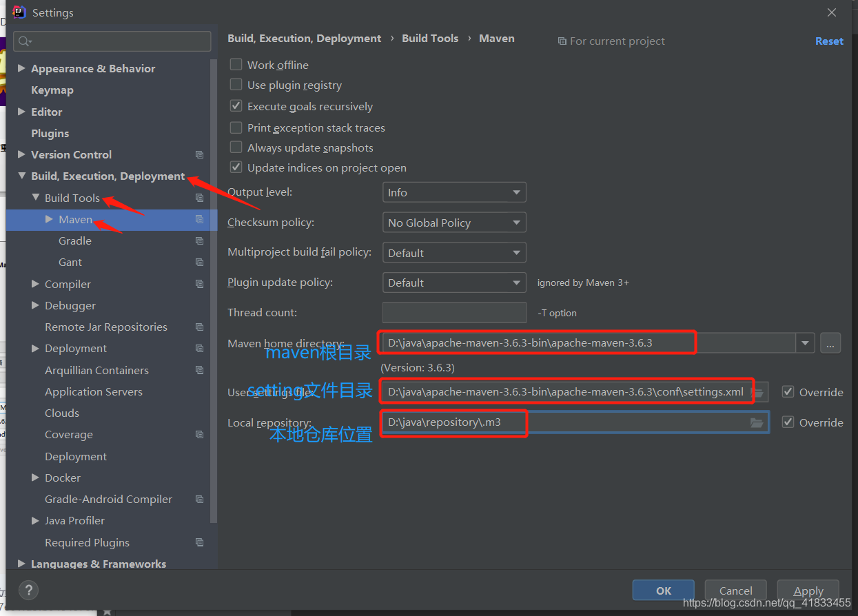Click the project-level icon beside Arquillian Containers
Screen dimensions: 858x616
tap(199, 370)
